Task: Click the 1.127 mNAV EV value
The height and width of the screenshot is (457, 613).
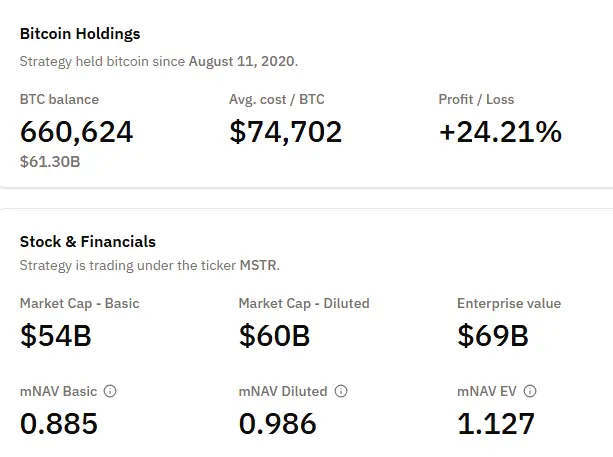Action: [496, 424]
